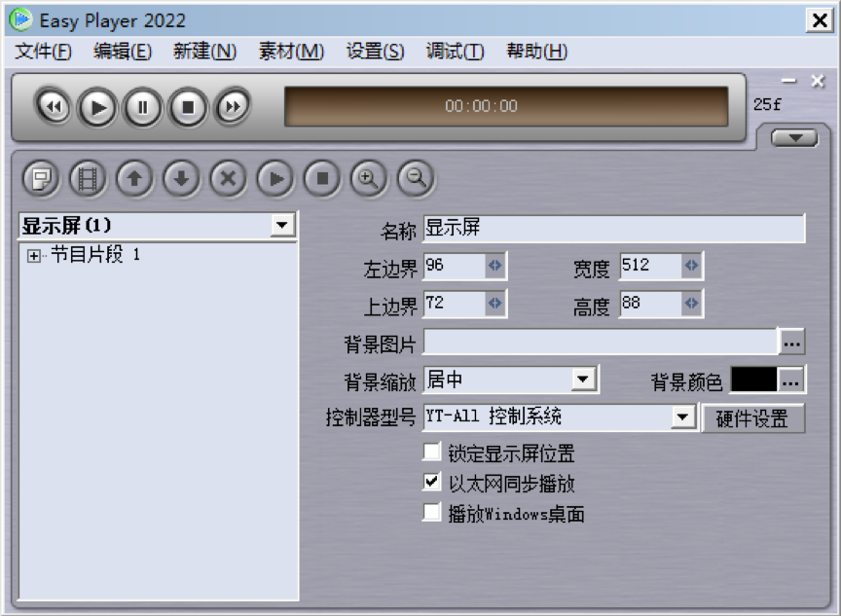Click the small play icon in editing toolbar

point(275,178)
